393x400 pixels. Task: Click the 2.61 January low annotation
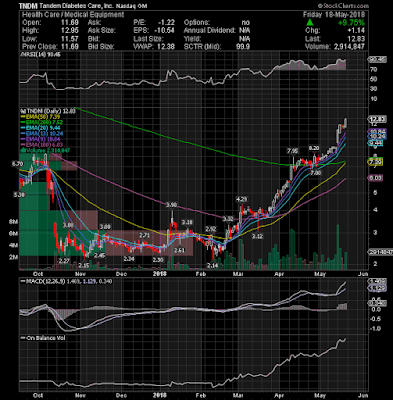click(x=179, y=250)
